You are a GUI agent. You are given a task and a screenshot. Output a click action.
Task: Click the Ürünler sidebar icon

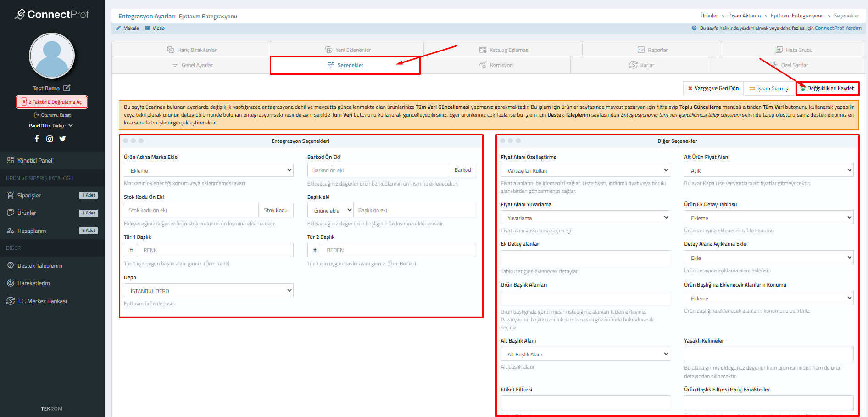point(11,213)
